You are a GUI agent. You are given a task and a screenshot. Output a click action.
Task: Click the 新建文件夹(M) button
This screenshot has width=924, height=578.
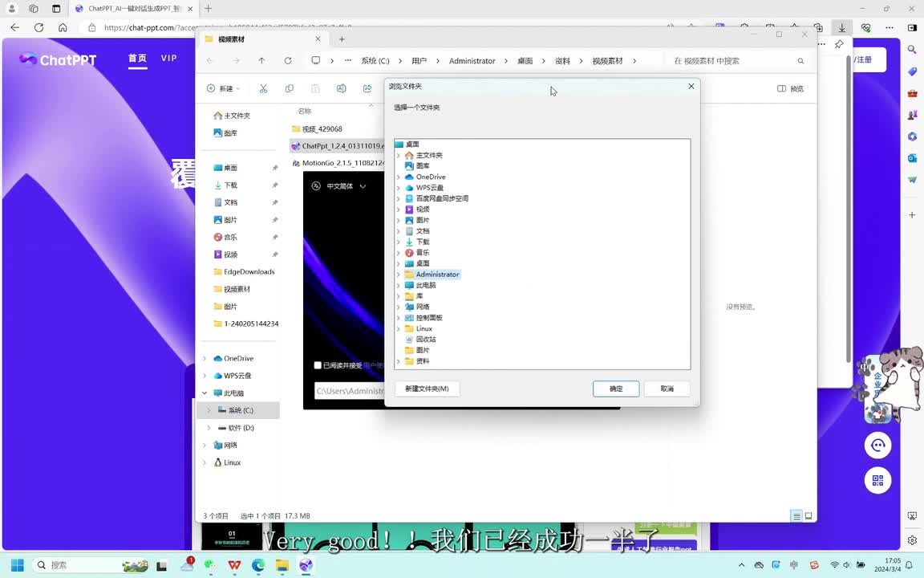pos(427,389)
